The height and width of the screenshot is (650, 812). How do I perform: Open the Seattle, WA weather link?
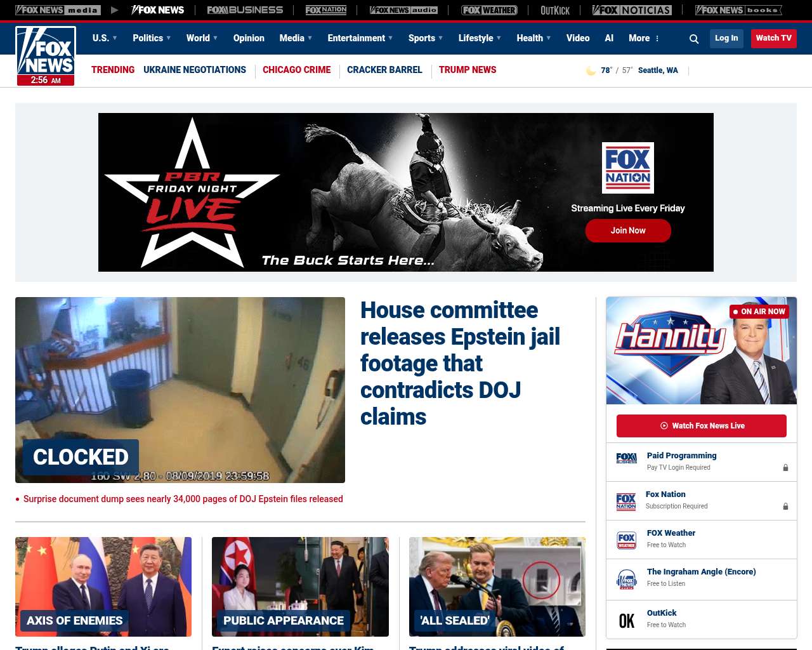coord(658,70)
